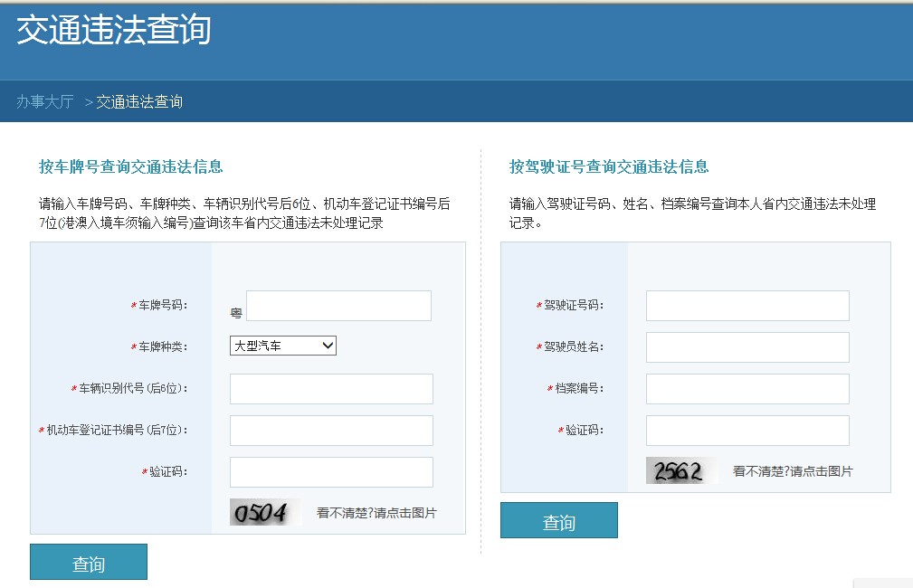
Task: Click the 按驾驶证号查询交通违法信息 section heading
Action: pos(609,166)
